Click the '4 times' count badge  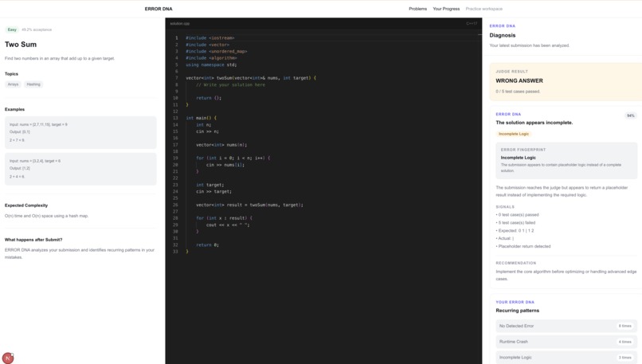pyautogui.click(x=624, y=342)
